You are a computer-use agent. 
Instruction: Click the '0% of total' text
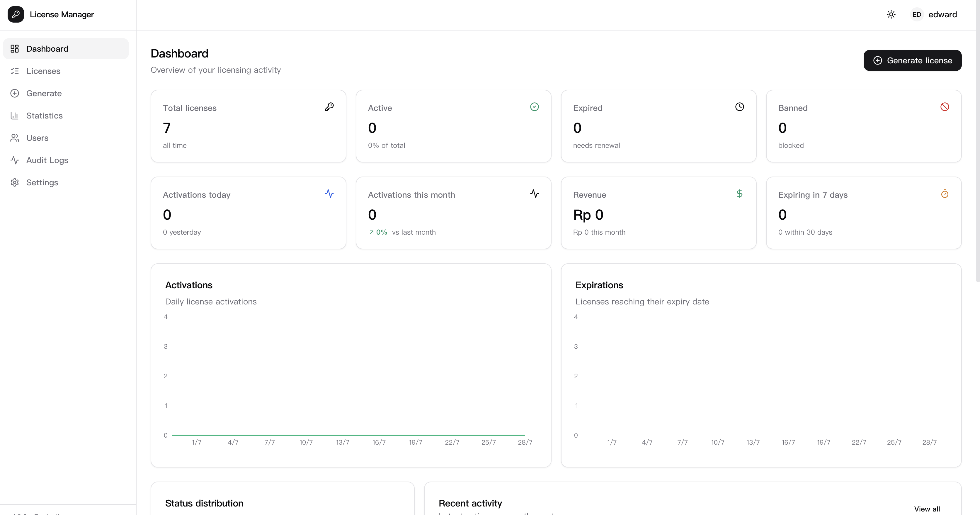pos(386,145)
